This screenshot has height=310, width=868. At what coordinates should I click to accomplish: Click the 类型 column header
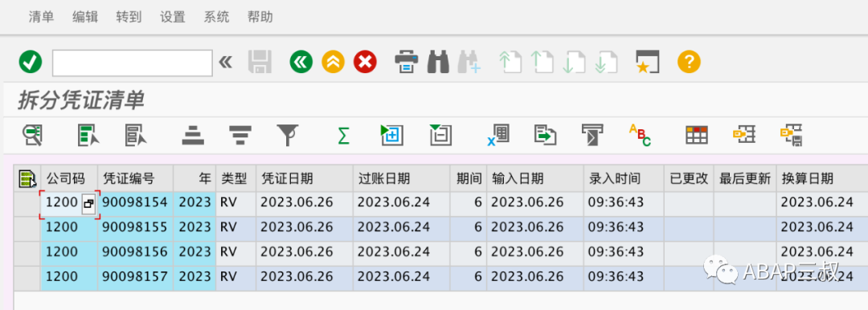(235, 178)
